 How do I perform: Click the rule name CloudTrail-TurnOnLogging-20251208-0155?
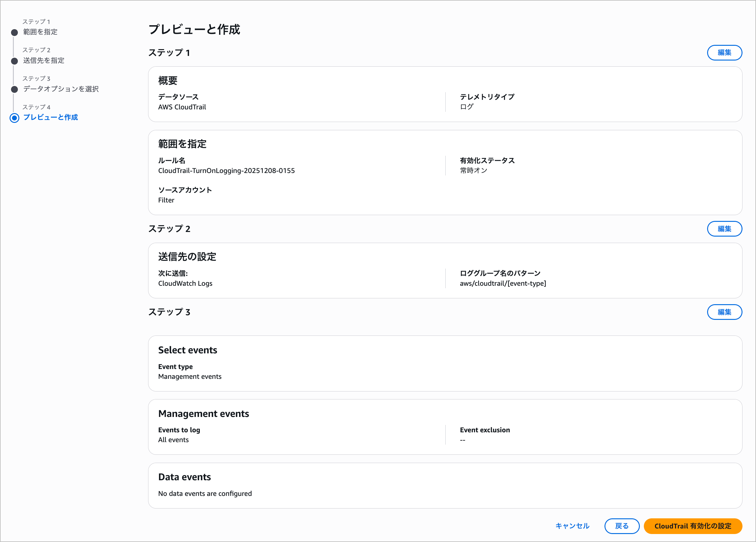click(226, 171)
